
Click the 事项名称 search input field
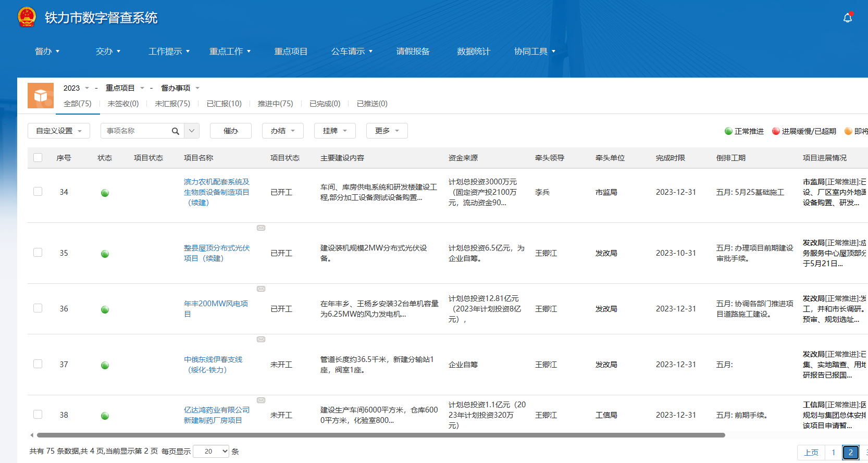coord(137,131)
